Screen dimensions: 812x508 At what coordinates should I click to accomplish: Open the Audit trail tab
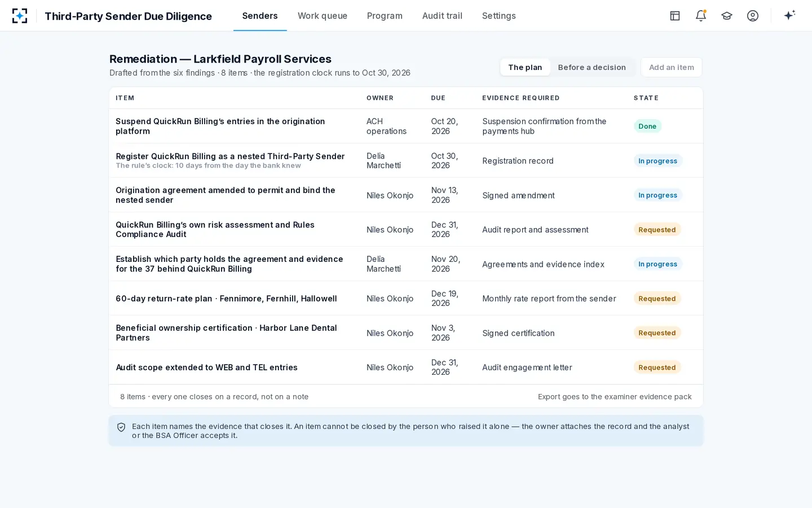click(x=442, y=16)
